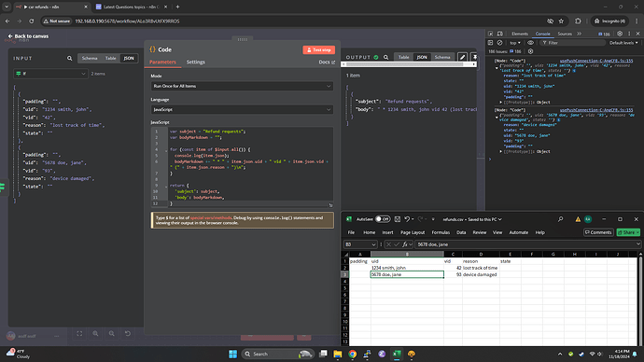
Task: Collapse the second logged object arrow
Action: point(497,117)
